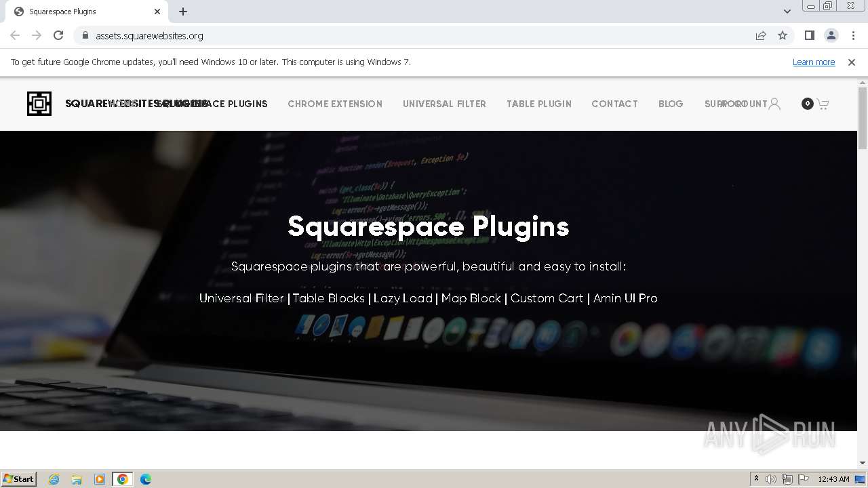Open the Chrome three-dot menu
The height and width of the screenshot is (488, 868).
(x=853, y=35)
